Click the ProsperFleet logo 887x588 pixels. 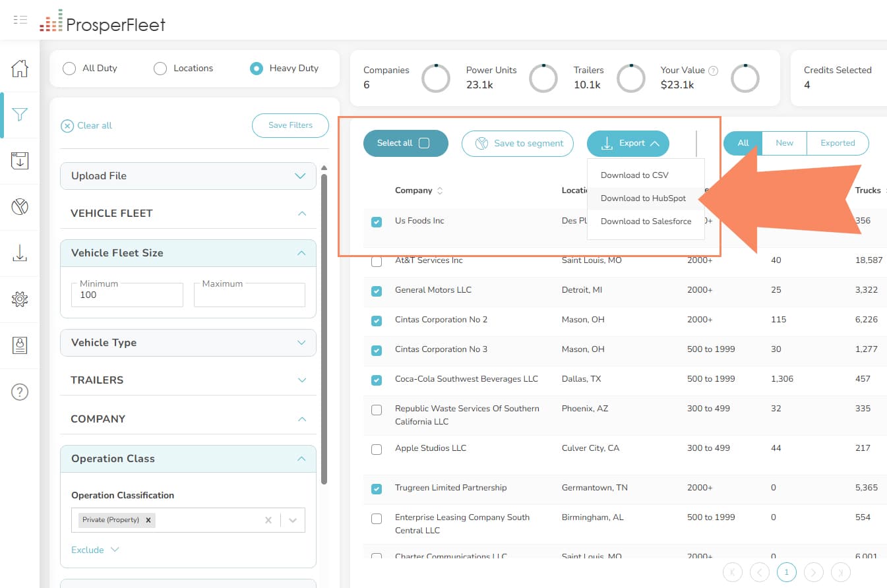[x=102, y=22]
